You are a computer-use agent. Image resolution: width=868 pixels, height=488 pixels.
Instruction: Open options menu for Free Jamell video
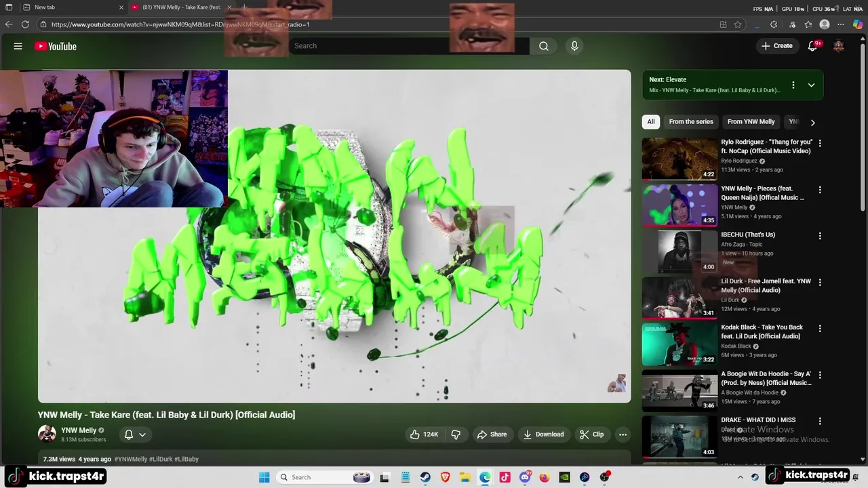tap(820, 282)
